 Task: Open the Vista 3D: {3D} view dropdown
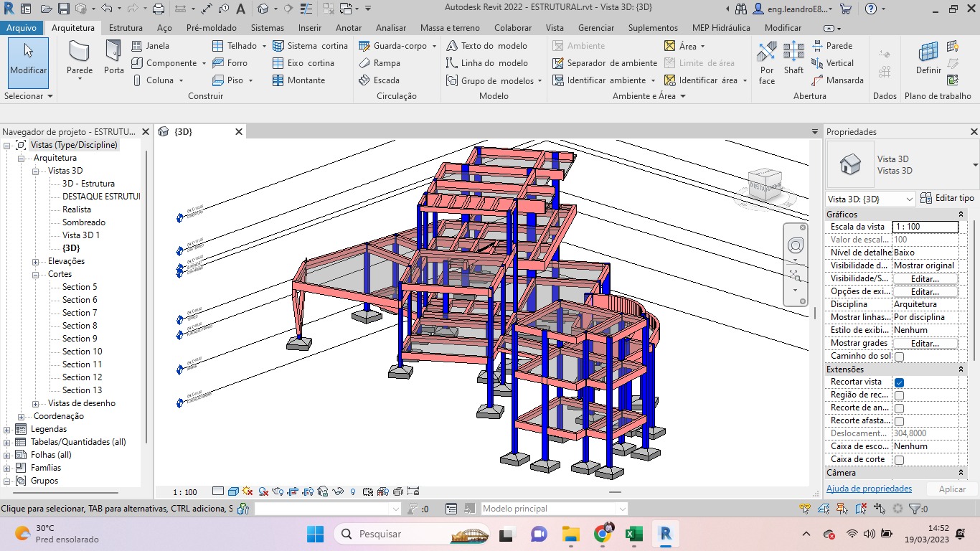(871, 199)
